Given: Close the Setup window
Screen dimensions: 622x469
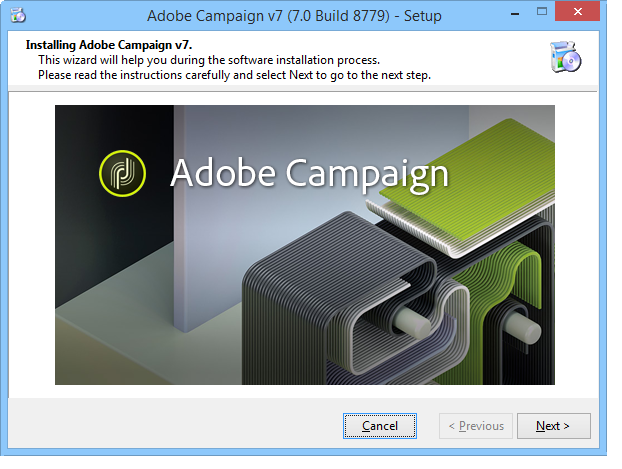Looking at the screenshot, I should click(578, 12).
